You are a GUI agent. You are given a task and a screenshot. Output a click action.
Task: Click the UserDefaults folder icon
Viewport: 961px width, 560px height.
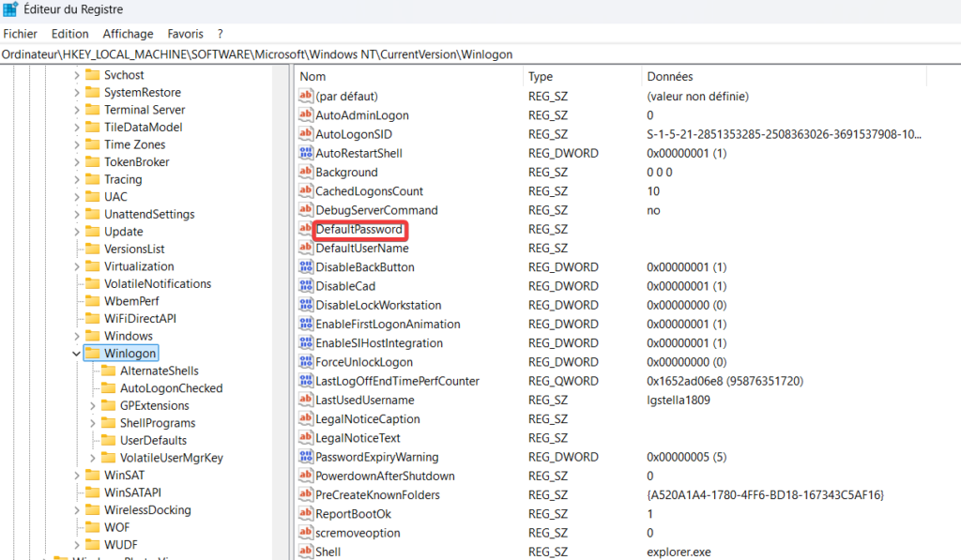[109, 440]
